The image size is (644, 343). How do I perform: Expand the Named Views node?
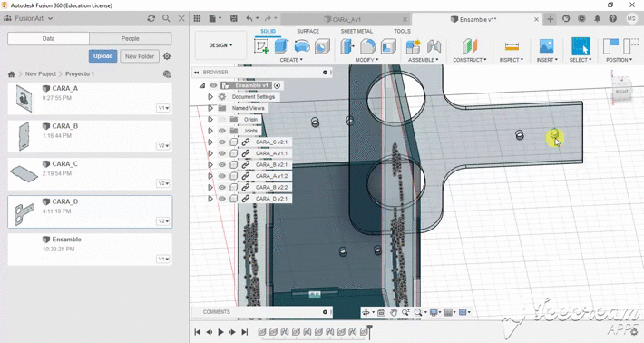[x=210, y=108]
